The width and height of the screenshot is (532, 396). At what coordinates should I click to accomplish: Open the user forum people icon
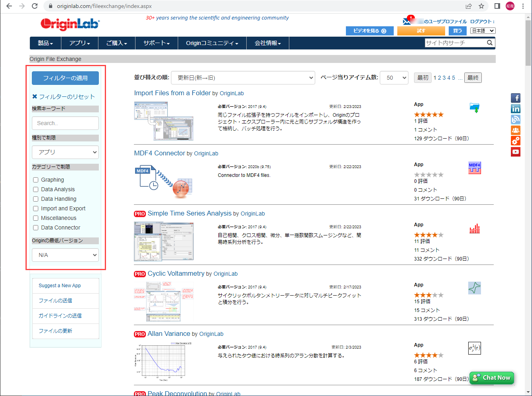[516, 130]
